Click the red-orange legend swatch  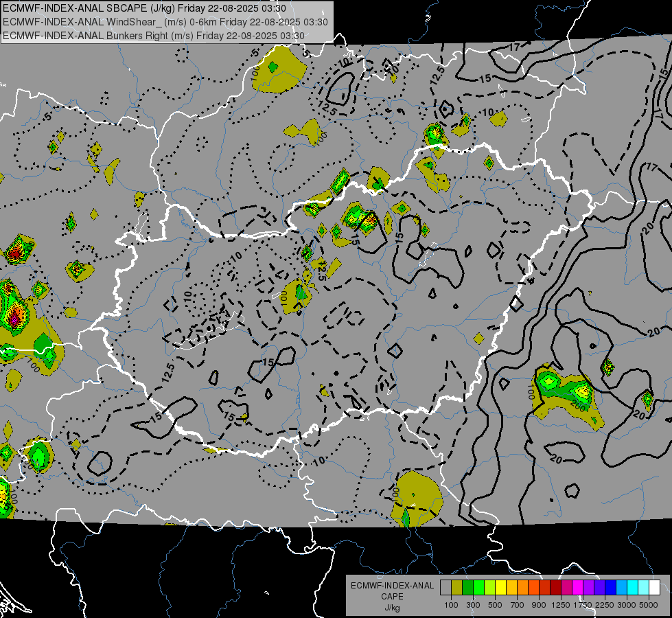click(x=534, y=588)
